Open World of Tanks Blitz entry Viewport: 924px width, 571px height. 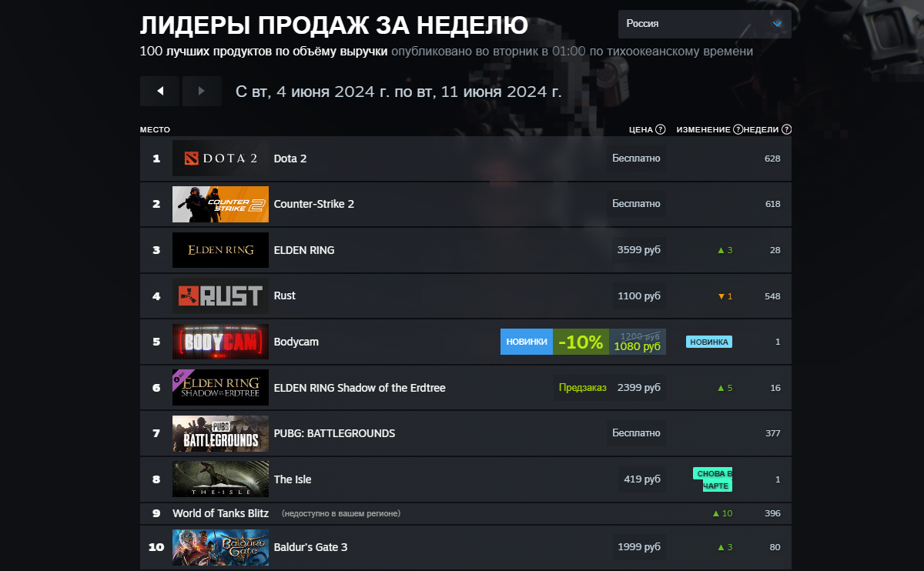(221, 513)
